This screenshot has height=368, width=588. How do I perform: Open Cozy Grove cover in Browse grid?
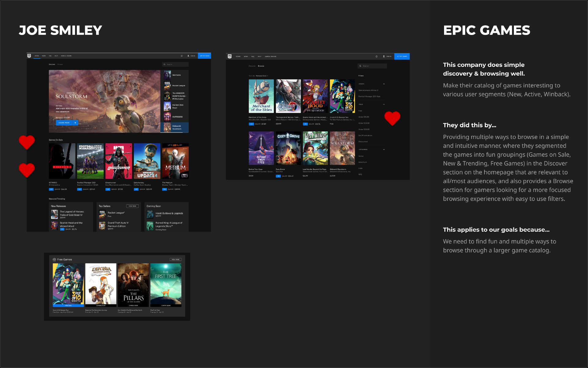click(x=288, y=148)
